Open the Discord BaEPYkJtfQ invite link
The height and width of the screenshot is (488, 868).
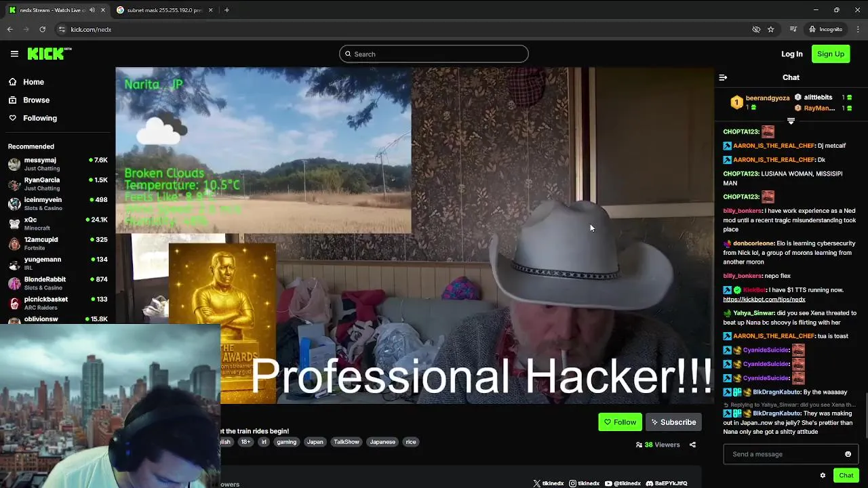pos(667,483)
